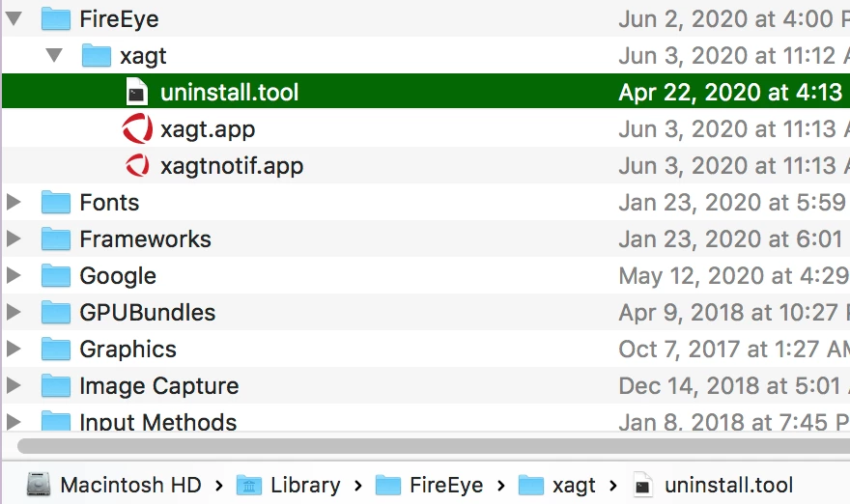Expand the Fonts folder
Image resolution: width=850 pixels, height=504 pixels.
click(14, 202)
